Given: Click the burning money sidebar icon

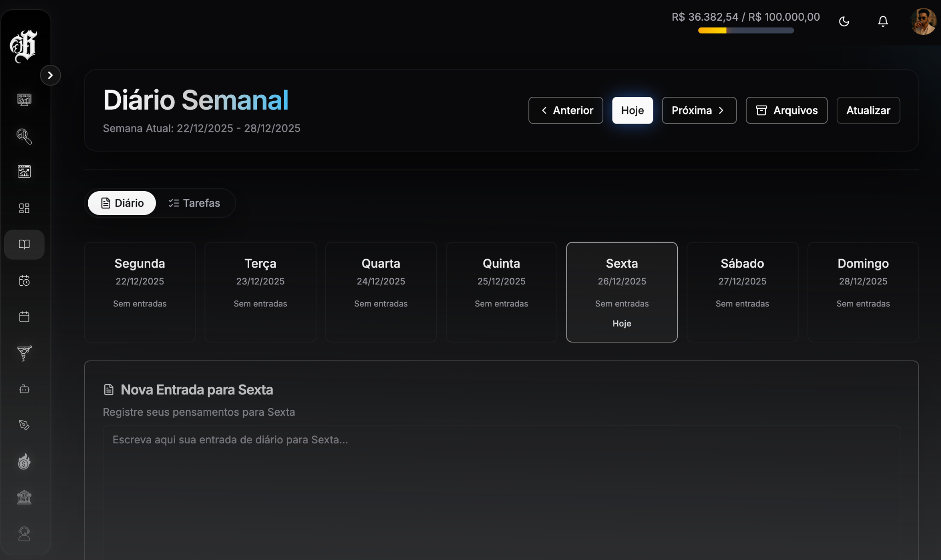Looking at the screenshot, I should (x=24, y=462).
